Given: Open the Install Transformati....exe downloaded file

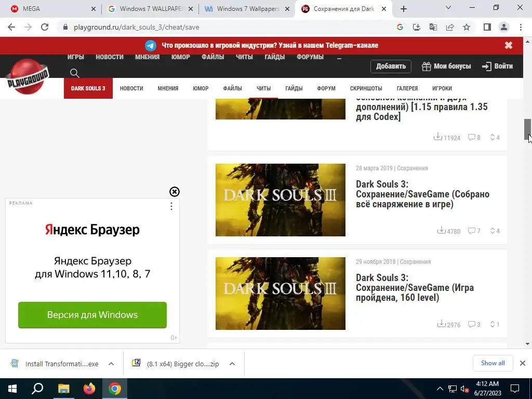Looking at the screenshot, I should [x=56, y=364].
